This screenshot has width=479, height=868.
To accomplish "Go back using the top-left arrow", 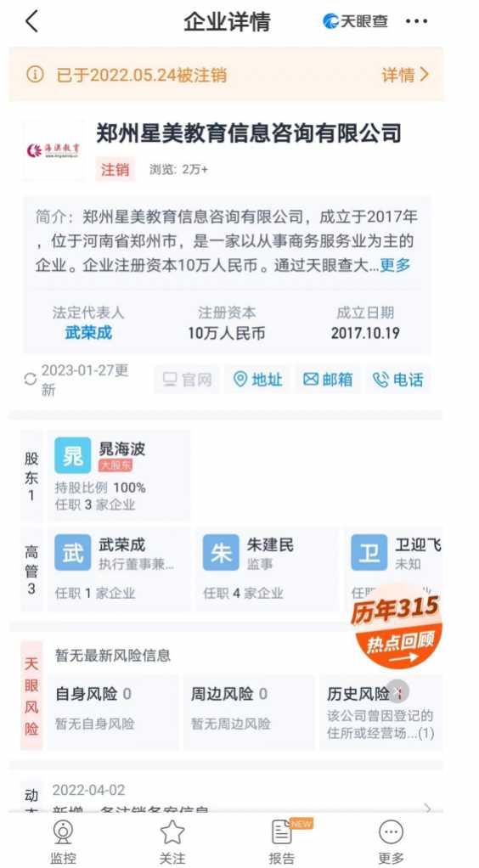I will click(32, 21).
